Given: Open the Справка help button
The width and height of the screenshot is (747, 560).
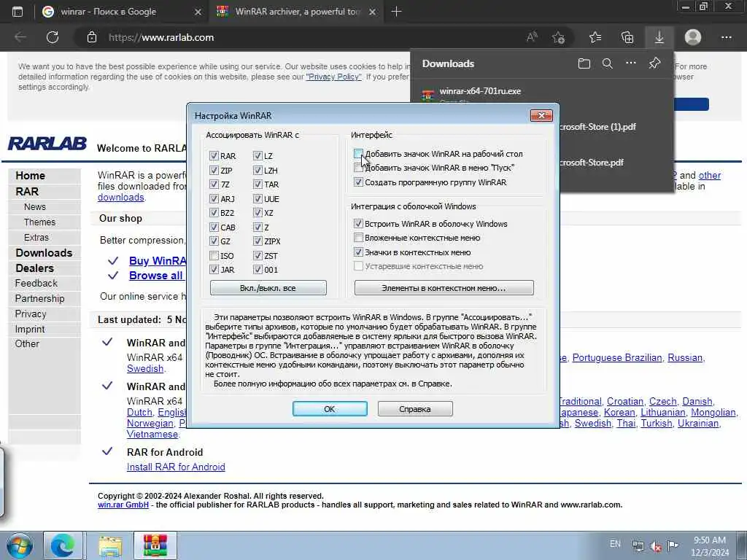Looking at the screenshot, I should click(x=415, y=408).
